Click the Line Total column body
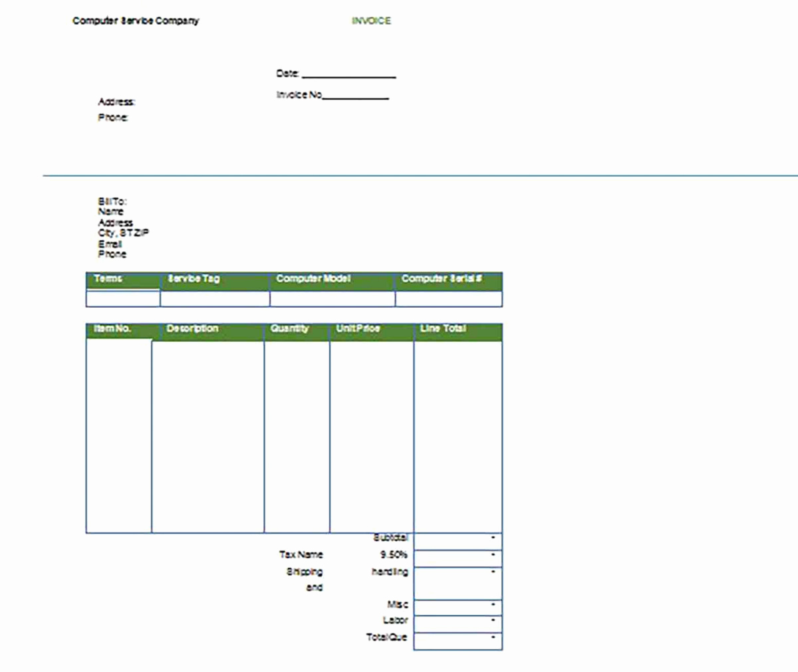 458,436
